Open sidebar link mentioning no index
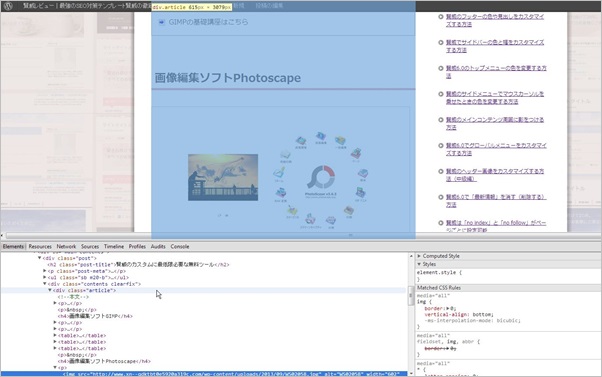Image resolution: width=602 pixels, height=377 pixels. (496, 226)
